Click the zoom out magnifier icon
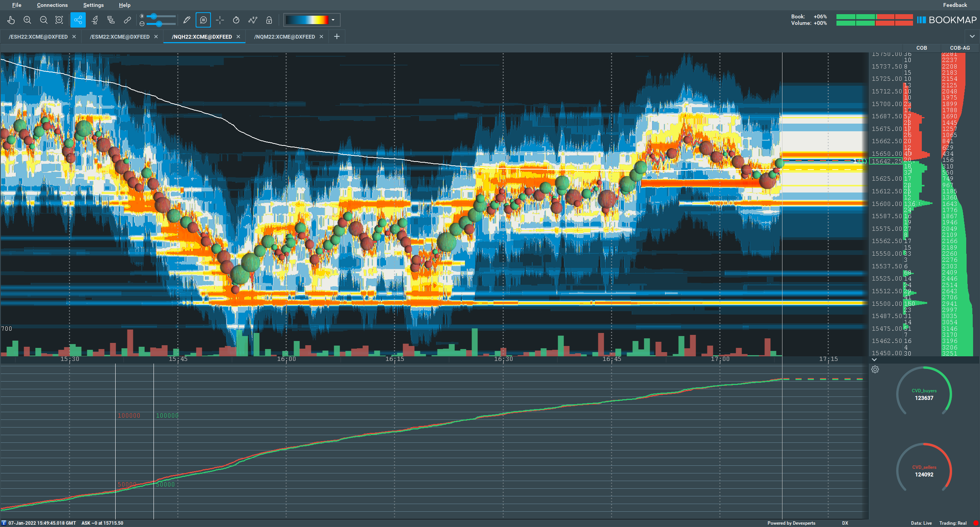The height and width of the screenshot is (527, 980). coord(44,20)
